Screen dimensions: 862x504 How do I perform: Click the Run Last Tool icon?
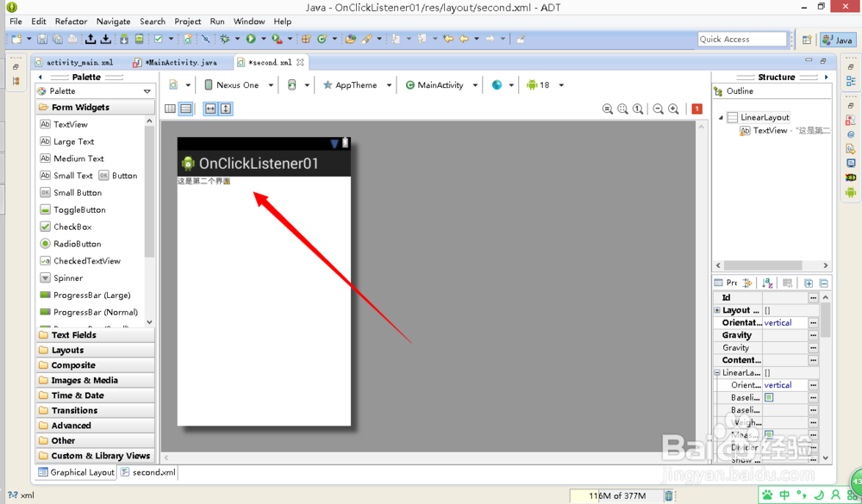tap(277, 39)
